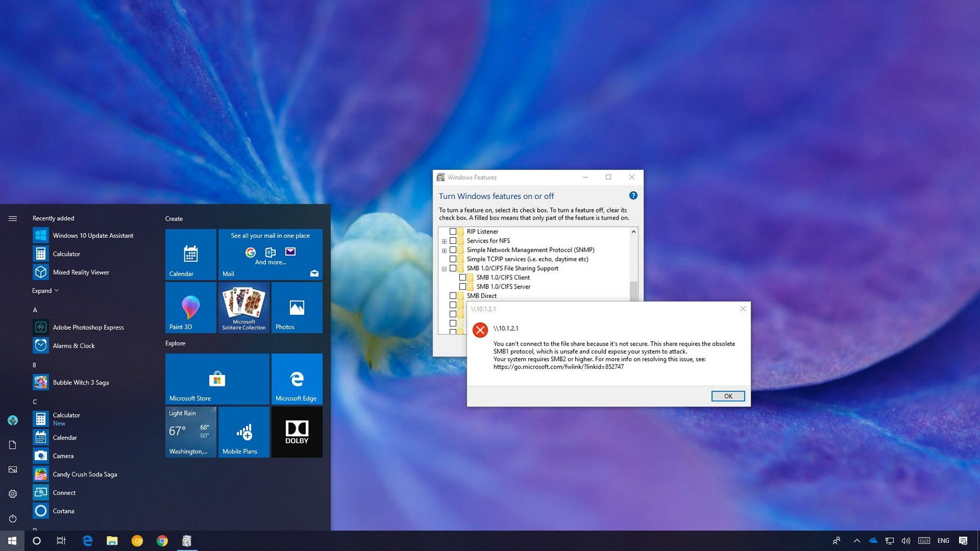Check Simple TCPIP services checkbox
This screenshot has height=551, width=980.
453,259
